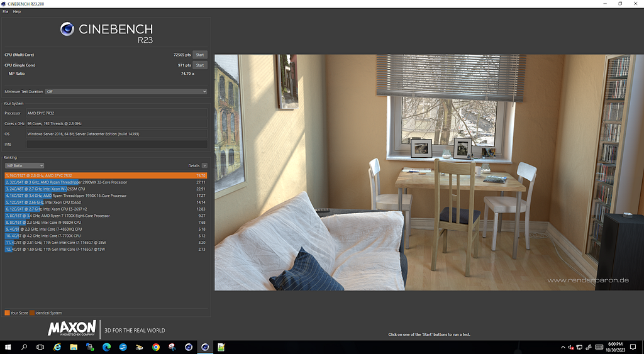
Task: Open the Action Center notifications icon
Action: [633, 348]
